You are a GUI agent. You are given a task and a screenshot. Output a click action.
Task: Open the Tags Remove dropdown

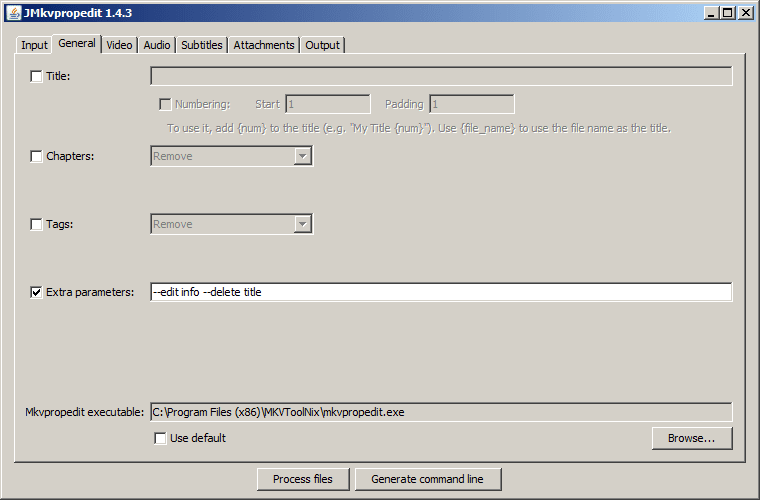click(x=232, y=224)
